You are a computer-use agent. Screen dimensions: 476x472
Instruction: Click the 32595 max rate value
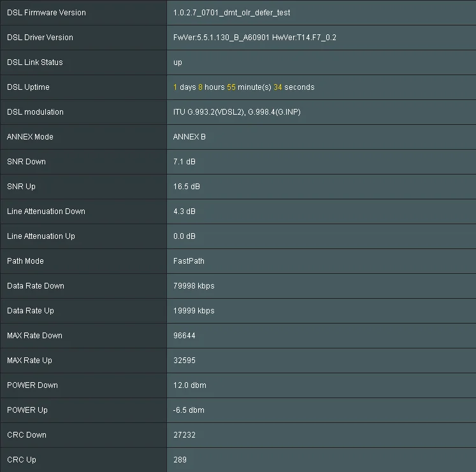[x=184, y=361]
